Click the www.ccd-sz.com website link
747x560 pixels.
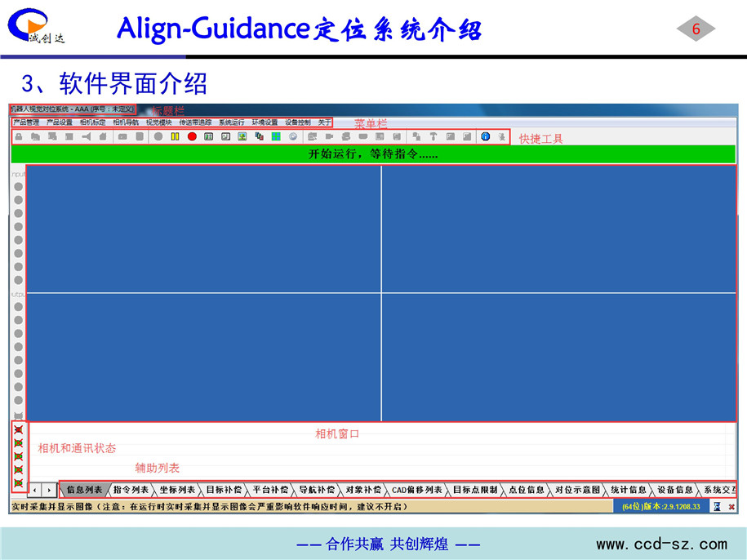pos(661,544)
